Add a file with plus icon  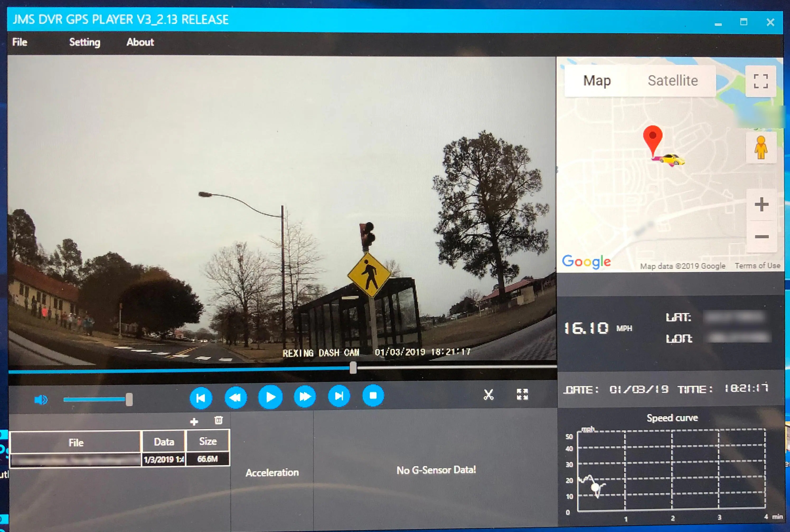point(194,422)
